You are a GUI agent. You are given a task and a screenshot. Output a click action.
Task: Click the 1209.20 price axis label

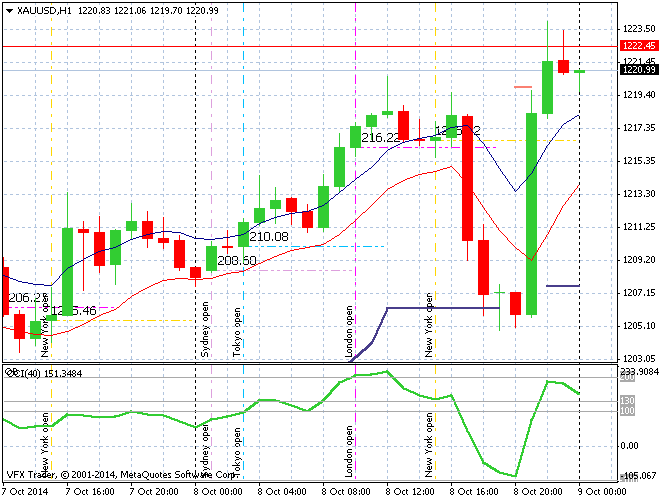tap(639, 260)
